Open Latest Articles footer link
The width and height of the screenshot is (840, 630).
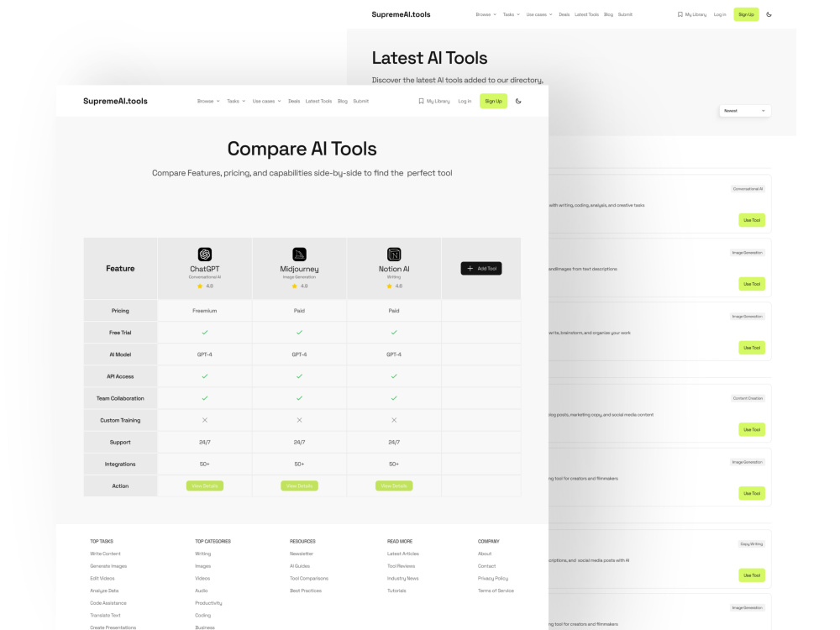click(403, 554)
